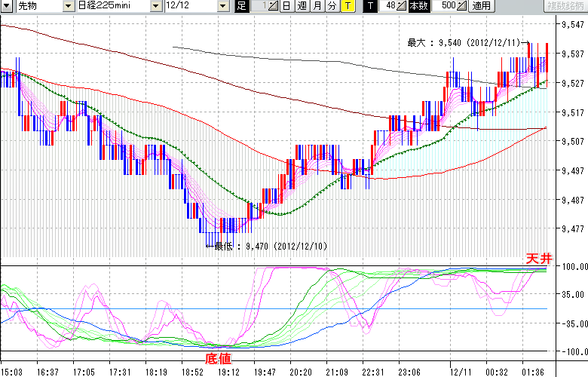
Task: Switch chart to 週 weekly bars
Action: click(302, 6)
